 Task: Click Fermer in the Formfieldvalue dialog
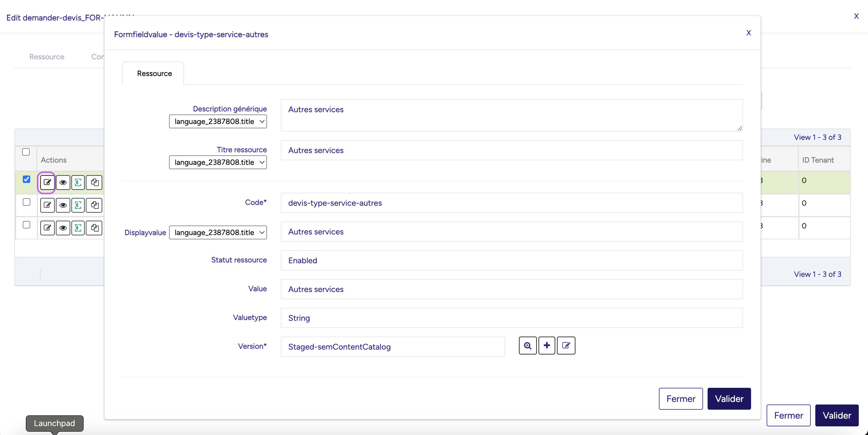[x=681, y=399]
